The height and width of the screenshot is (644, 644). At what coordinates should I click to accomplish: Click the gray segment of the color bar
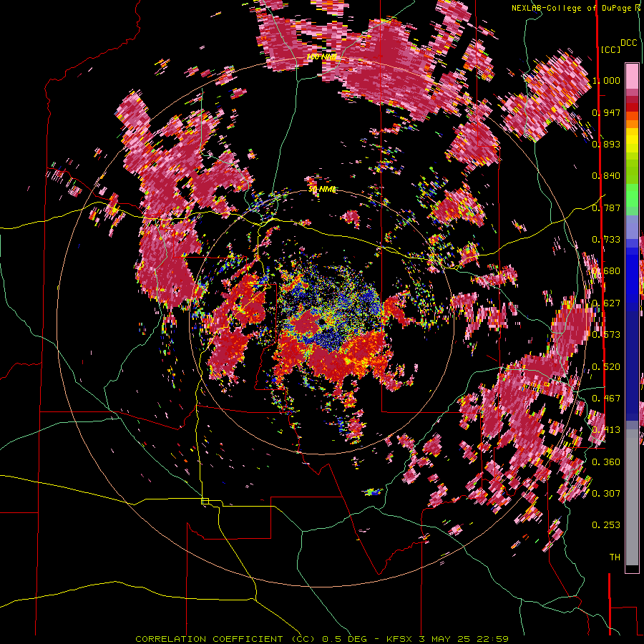632,497
